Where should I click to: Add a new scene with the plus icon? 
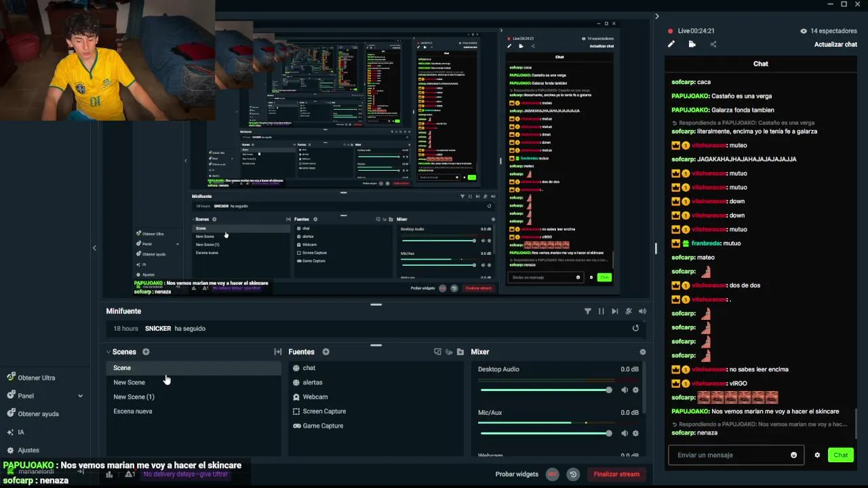pyautogui.click(x=146, y=352)
